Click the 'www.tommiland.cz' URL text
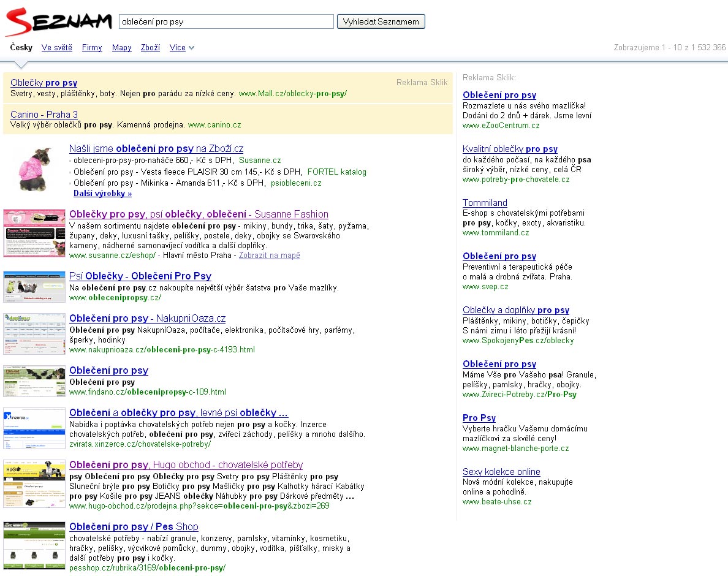Screen dimensions: 728x576 pyautogui.click(x=496, y=232)
